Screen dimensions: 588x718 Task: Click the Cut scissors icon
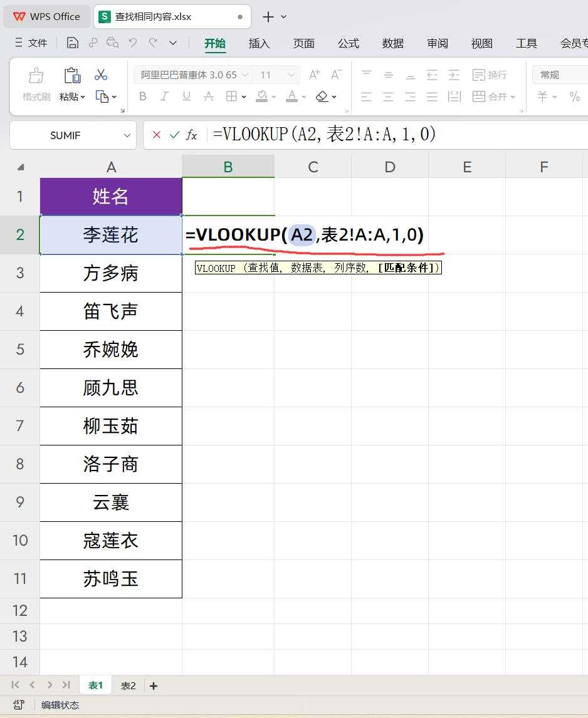(101, 75)
